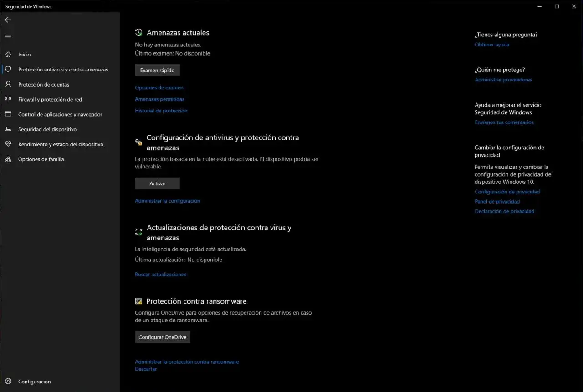
Task: Click '¿Tienes alguna pregunta?' heading
Action: tap(506, 35)
